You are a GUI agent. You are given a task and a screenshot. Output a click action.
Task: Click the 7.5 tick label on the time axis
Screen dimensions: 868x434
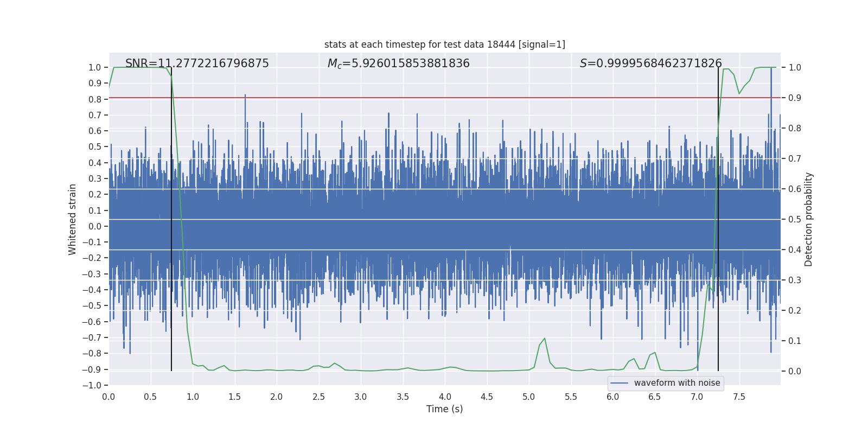pos(739,397)
